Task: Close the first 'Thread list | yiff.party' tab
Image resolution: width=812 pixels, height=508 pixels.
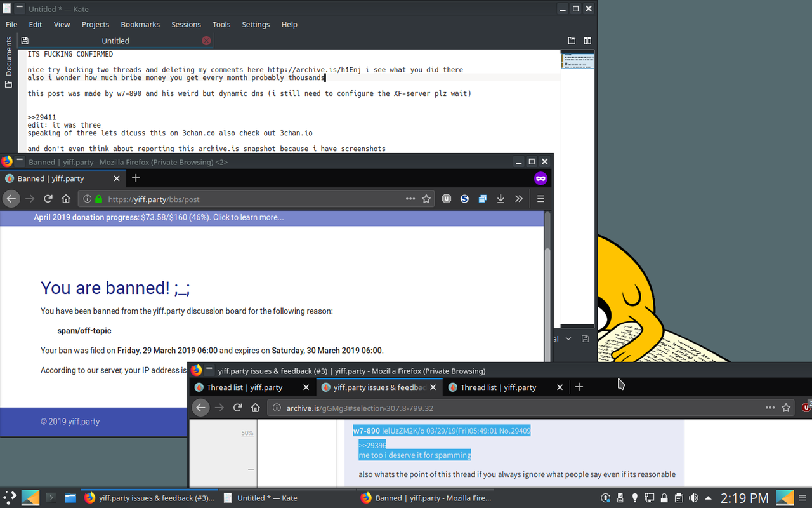Action: pos(306,387)
